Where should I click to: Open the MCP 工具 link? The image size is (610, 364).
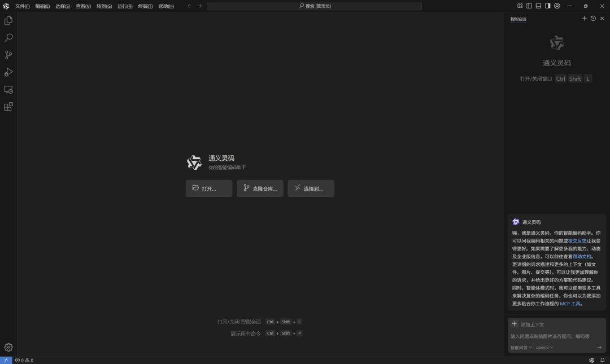(x=570, y=304)
